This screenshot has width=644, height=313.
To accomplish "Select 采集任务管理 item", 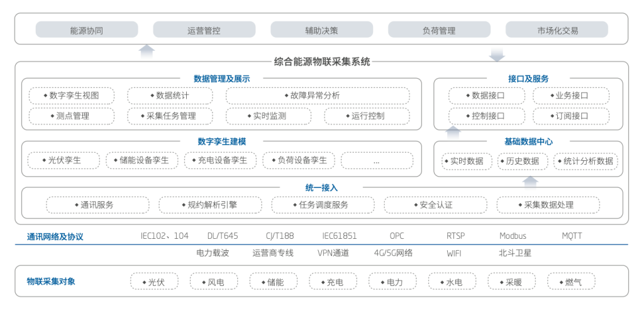I will (x=170, y=116).
